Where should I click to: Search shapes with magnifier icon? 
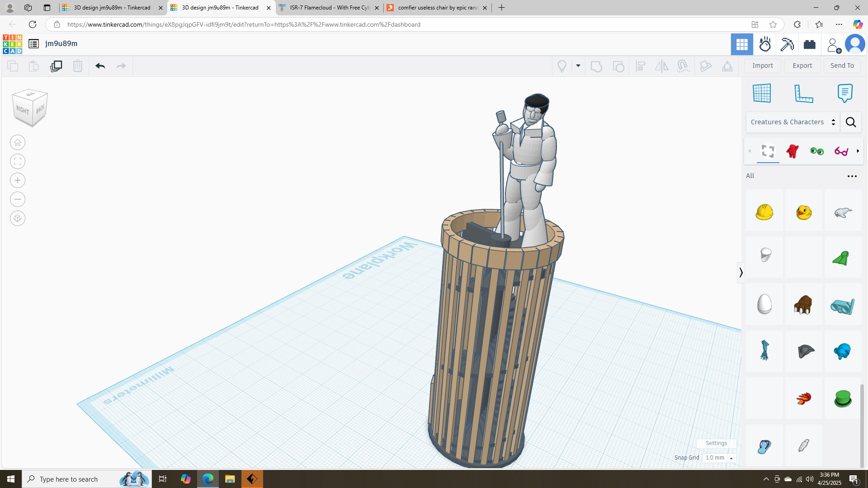[x=851, y=122]
